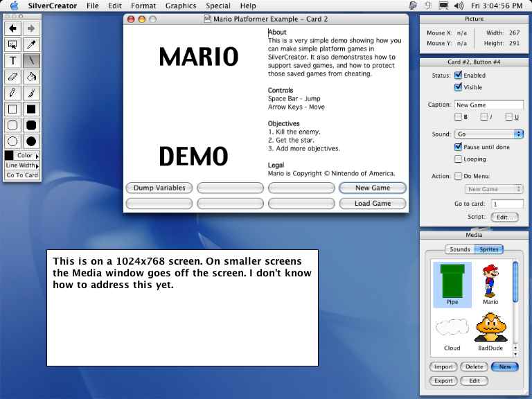The width and height of the screenshot is (532, 399).
Task: Enable the Do Menu action checkbox
Action: click(458, 176)
